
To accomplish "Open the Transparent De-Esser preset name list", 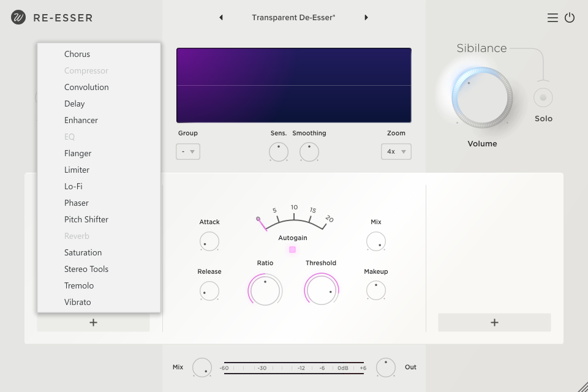I will point(293,18).
